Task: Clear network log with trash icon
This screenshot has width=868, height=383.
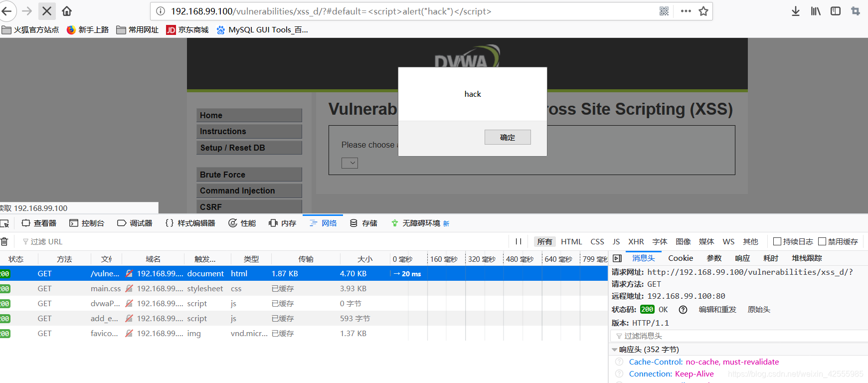Action: click(4, 241)
